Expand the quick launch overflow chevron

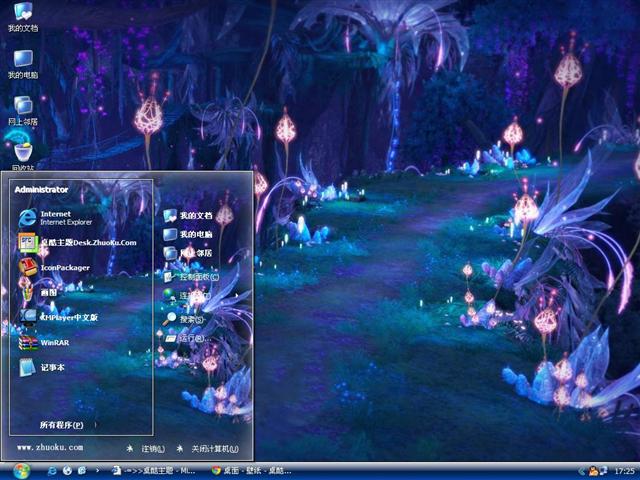pos(98,471)
